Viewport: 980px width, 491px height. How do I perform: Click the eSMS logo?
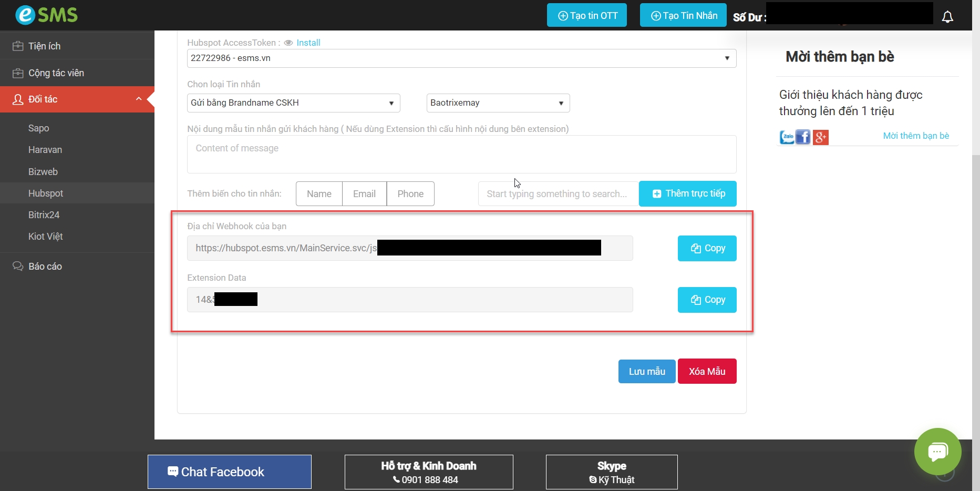(x=46, y=15)
